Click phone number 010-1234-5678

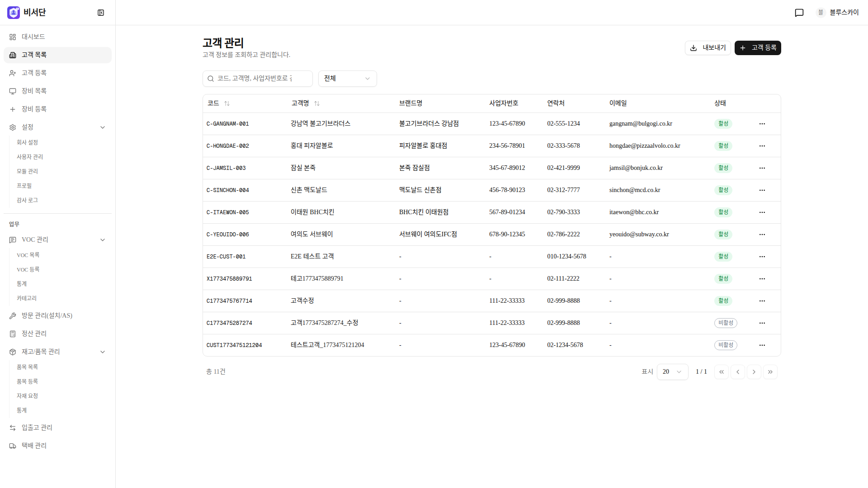(566, 257)
